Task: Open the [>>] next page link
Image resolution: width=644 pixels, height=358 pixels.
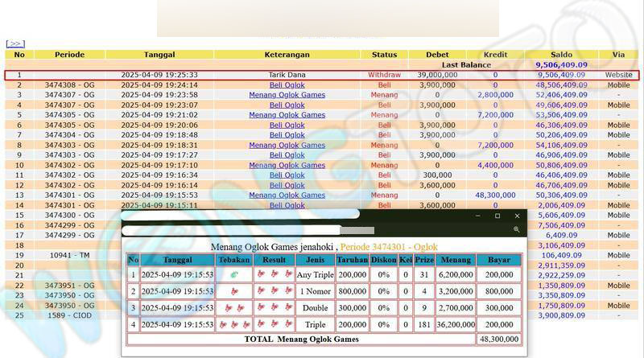Action: [15, 43]
